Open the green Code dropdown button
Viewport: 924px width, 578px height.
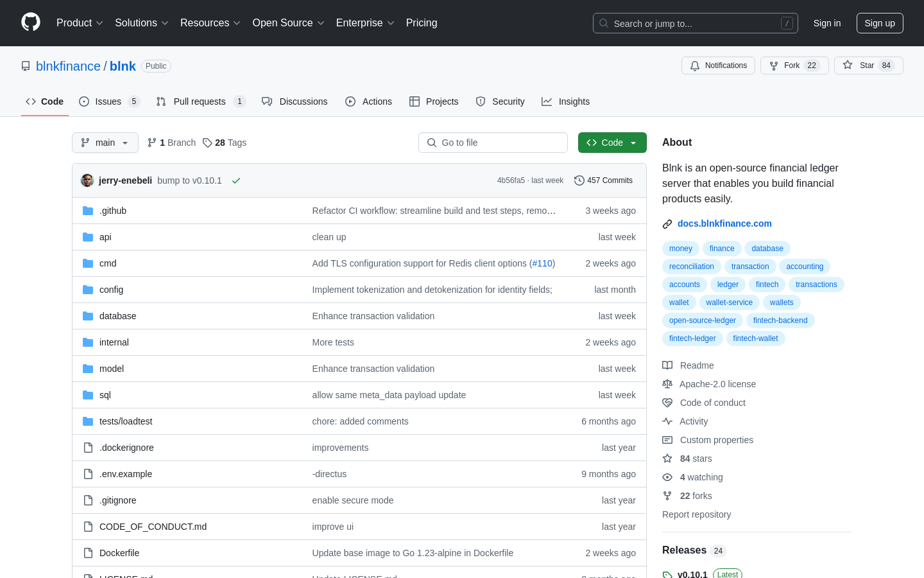[x=612, y=143]
